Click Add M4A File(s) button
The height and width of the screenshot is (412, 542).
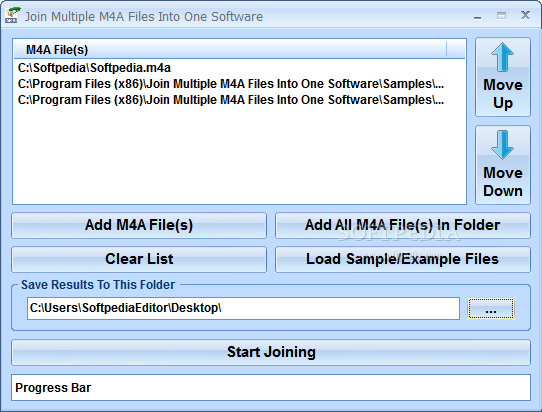coord(139,225)
